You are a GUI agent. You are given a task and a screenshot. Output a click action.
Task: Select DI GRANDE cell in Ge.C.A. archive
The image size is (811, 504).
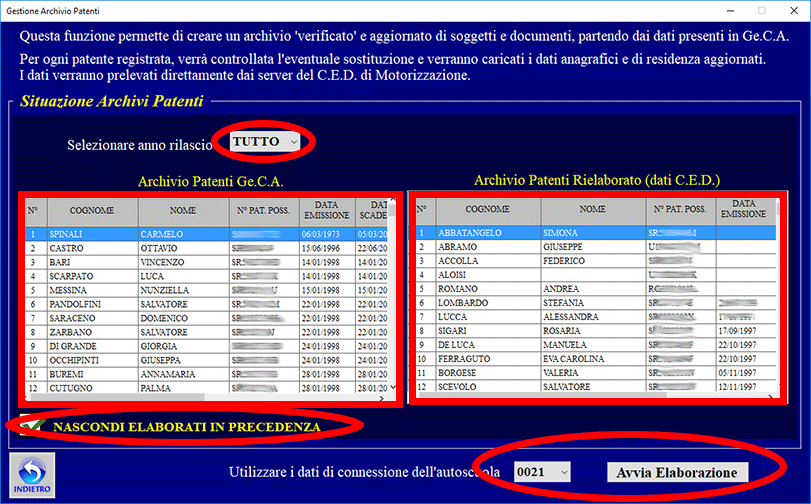[x=92, y=346]
